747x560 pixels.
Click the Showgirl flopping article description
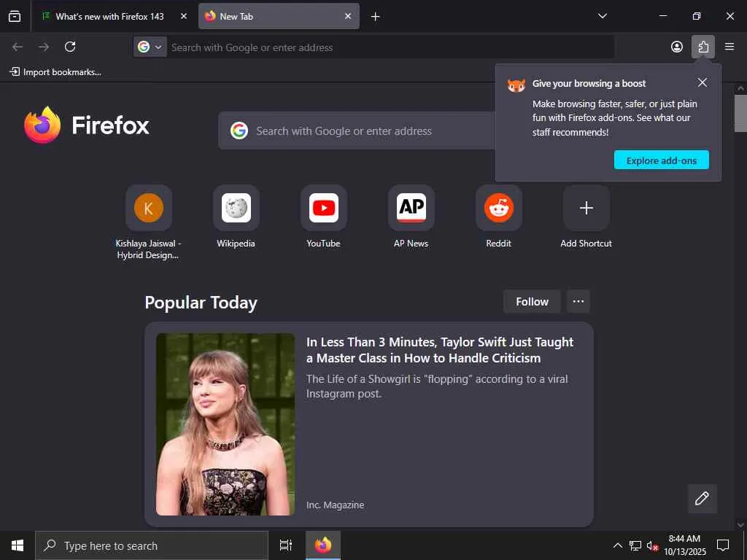437,386
